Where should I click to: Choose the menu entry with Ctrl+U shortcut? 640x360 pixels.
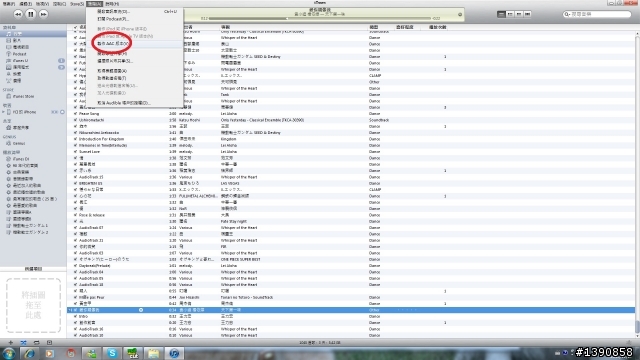(134, 11)
